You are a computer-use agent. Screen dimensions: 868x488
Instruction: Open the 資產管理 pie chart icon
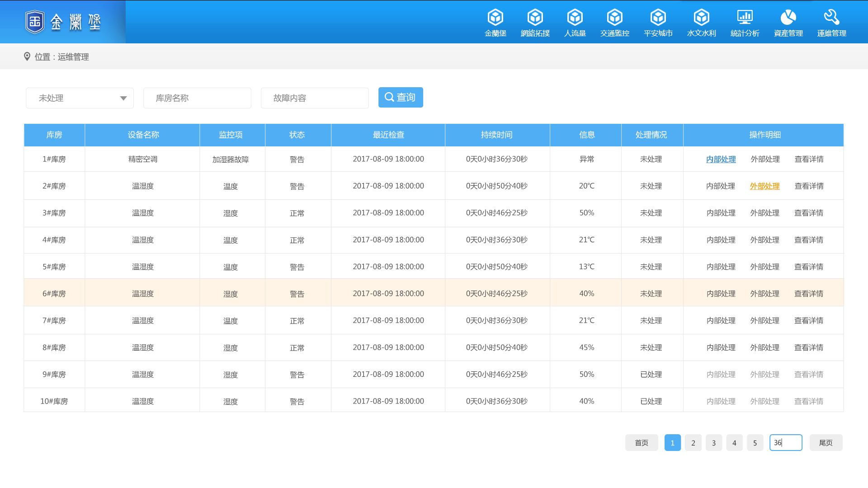tap(788, 17)
